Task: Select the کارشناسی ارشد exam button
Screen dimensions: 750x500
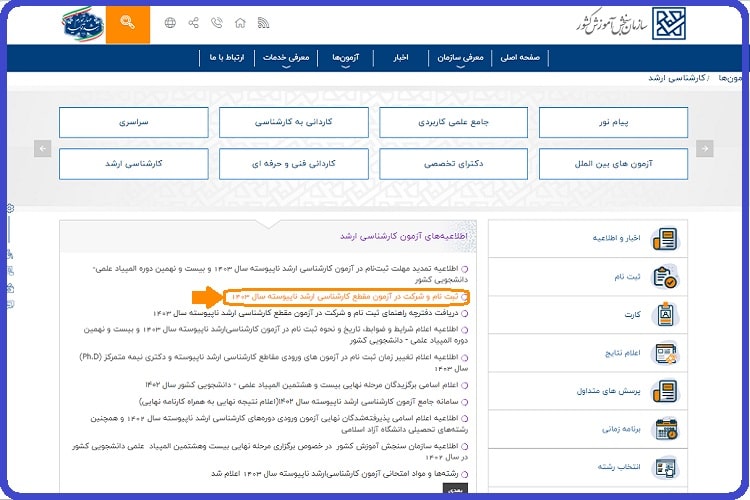Action: (x=134, y=164)
